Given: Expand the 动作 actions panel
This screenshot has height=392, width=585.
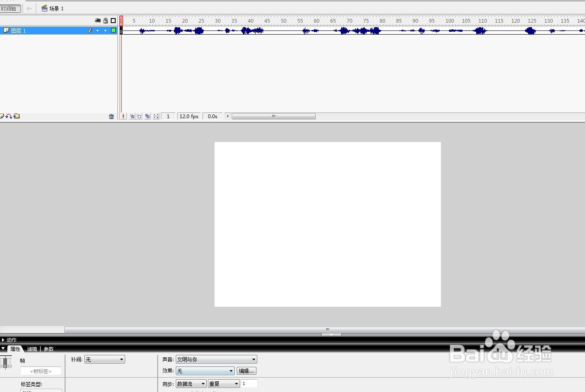Looking at the screenshot, I should [3, 340].
